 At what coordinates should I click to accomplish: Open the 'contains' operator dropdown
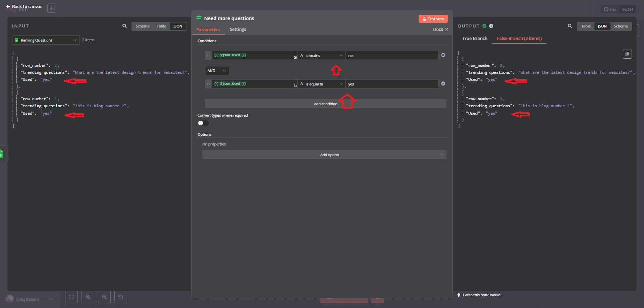pos(321,56)
